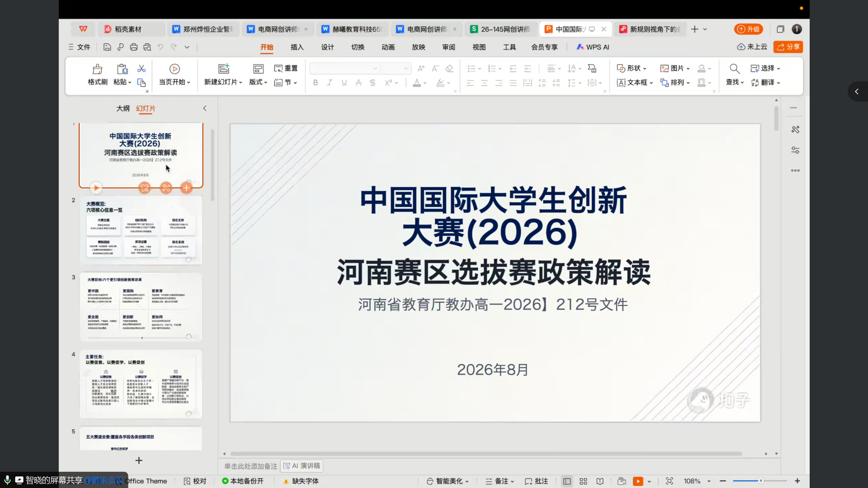Click the fit-slide-to-window icon
The width and height of the screenshot is (868, 488).
click(x=670, y=482)
